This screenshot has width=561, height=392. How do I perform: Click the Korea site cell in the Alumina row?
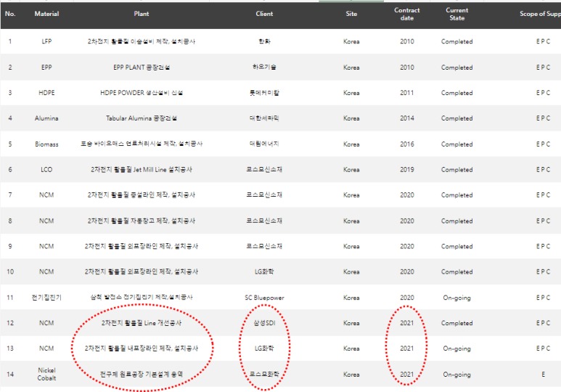351,118
